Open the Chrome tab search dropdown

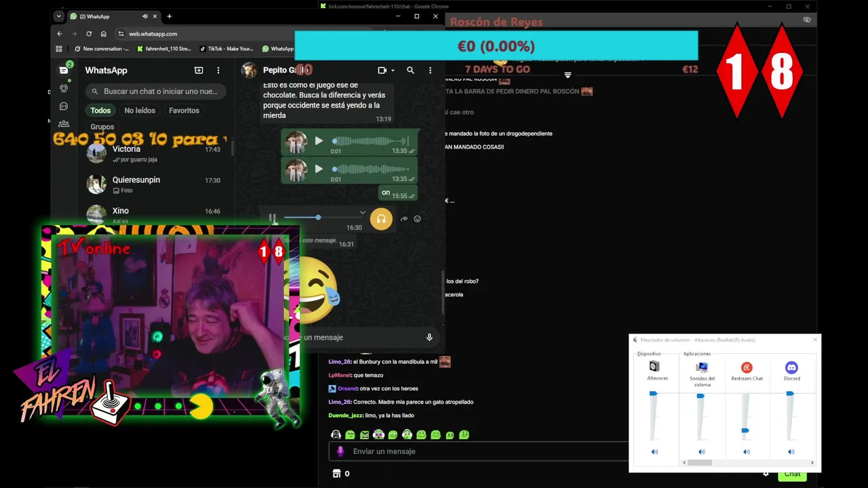tap(59, 16)
